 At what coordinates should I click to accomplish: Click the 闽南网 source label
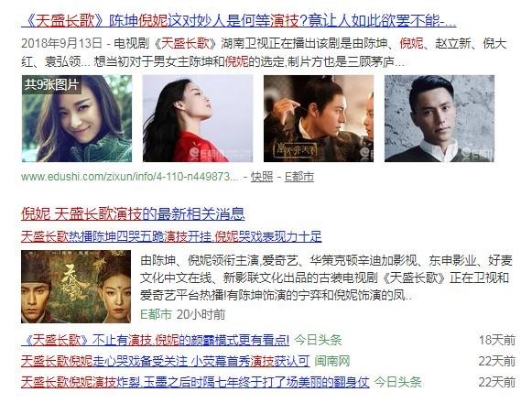[331, 361]
